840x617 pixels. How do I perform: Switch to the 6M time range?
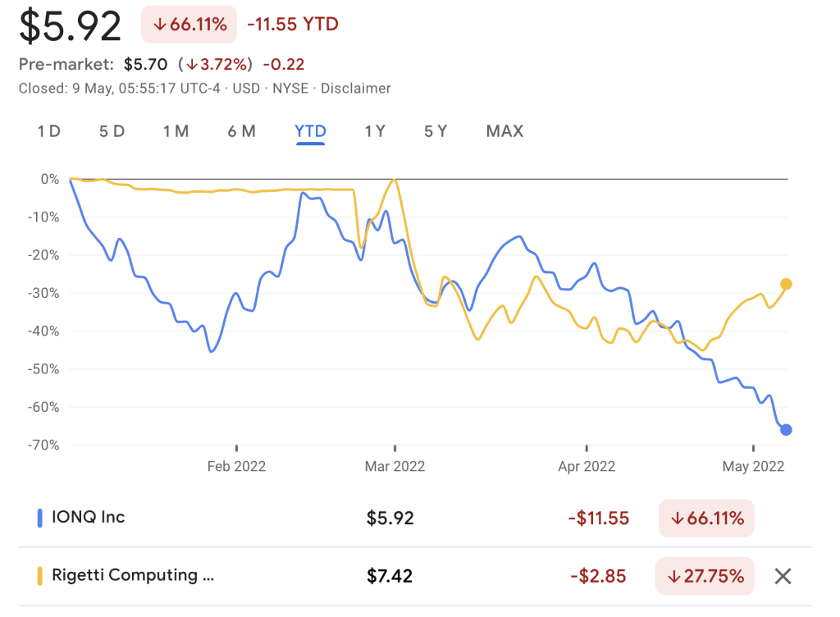click(x=241, y=131)
